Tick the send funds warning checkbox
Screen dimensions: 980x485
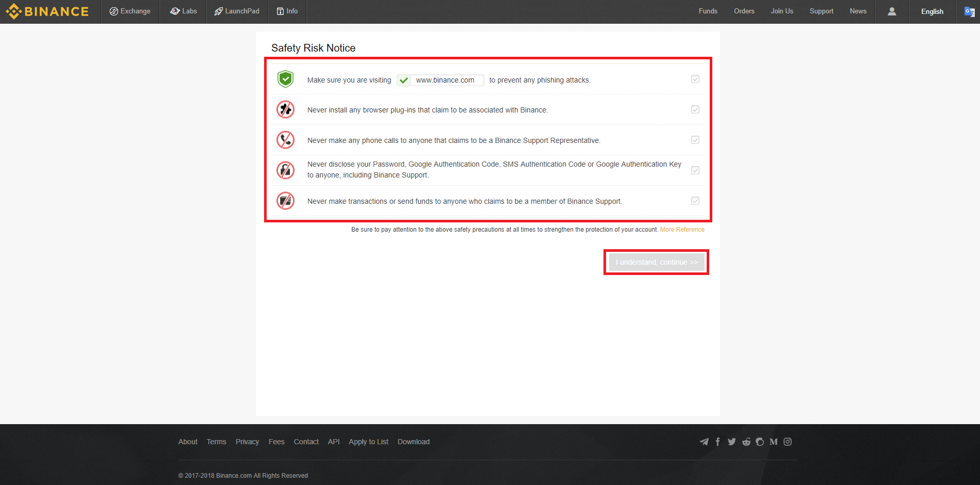[695, 201]
